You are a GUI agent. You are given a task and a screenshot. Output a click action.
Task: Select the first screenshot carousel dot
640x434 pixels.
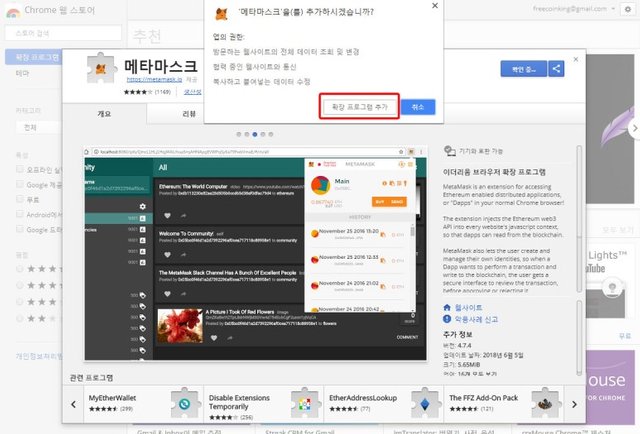point(239,134)
